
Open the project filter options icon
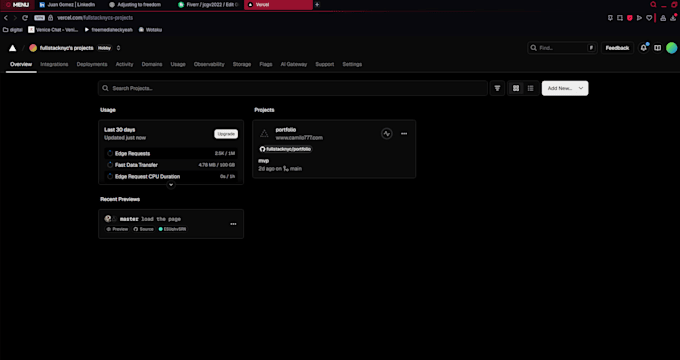pos(497,88)
